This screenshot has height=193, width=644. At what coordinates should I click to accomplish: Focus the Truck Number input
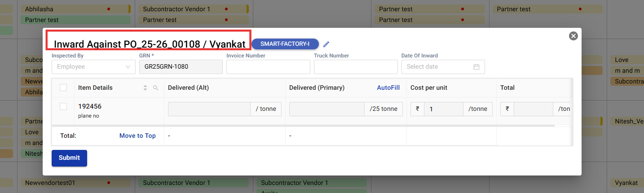[x=356, y=67]
